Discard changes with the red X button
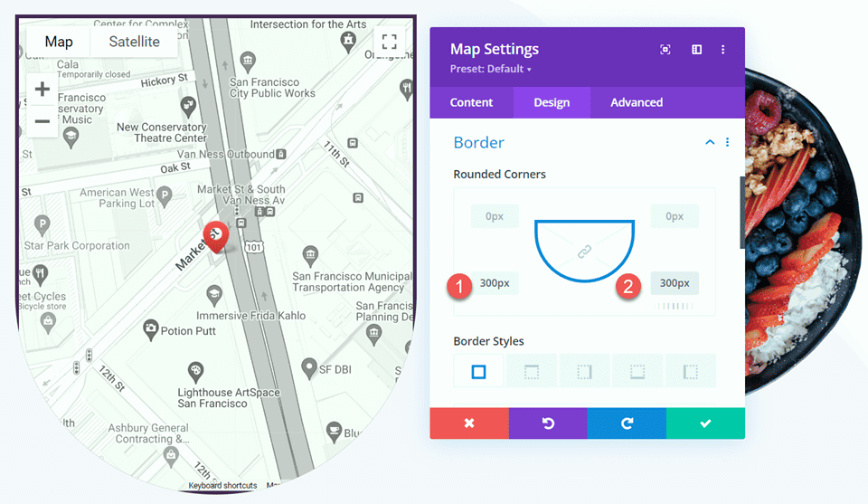This screenshot has width=868, height=504. click(469, 423)
